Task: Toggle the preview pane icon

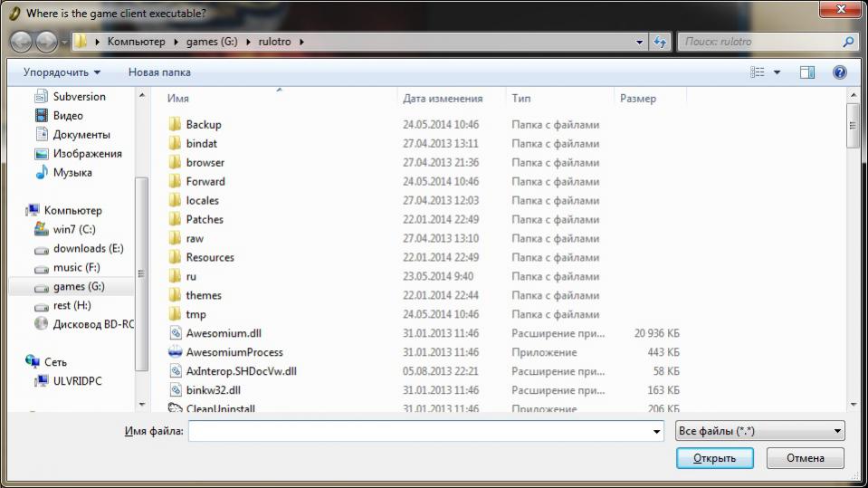Action: tap(806, 72)
